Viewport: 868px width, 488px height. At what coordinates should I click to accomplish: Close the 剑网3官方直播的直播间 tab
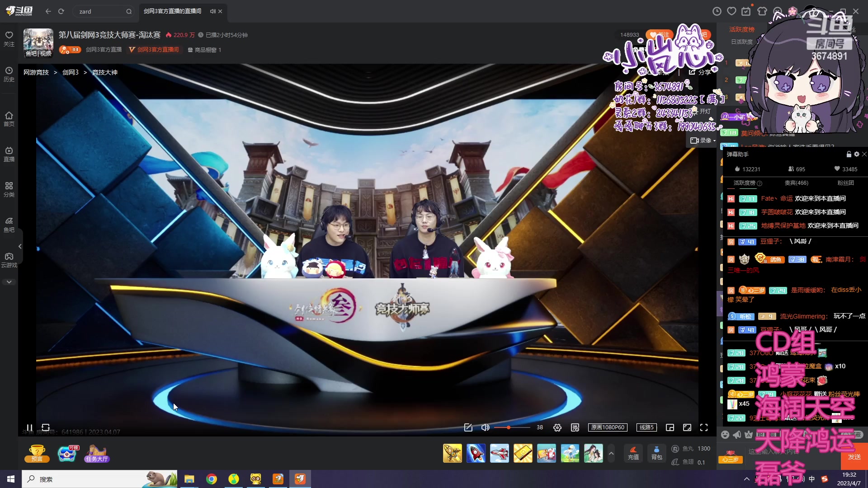point(220,11)
